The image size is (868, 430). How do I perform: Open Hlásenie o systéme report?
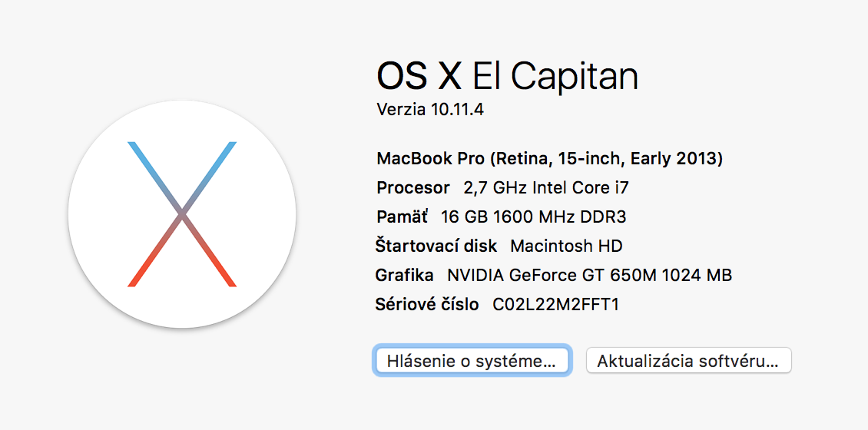(472, 361)
